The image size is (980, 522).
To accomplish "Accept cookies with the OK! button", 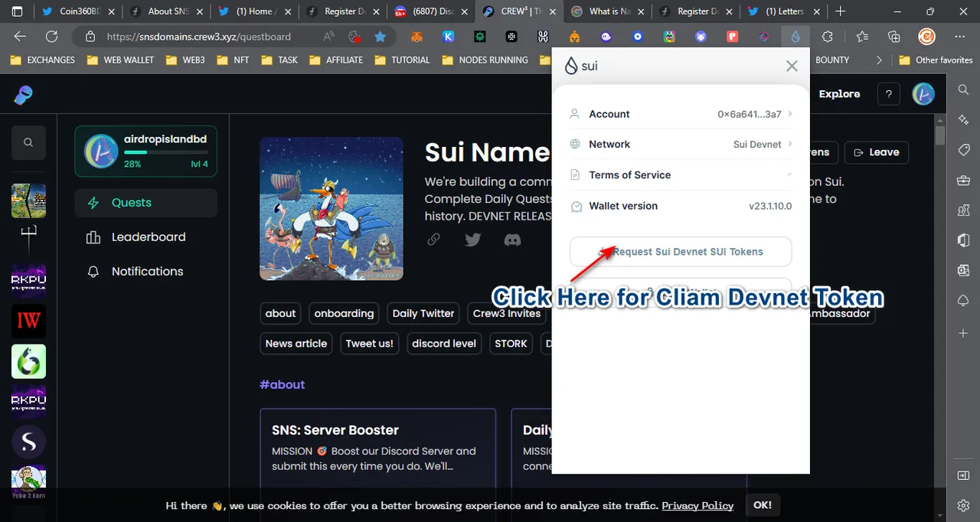I will (x=763, y=505).
